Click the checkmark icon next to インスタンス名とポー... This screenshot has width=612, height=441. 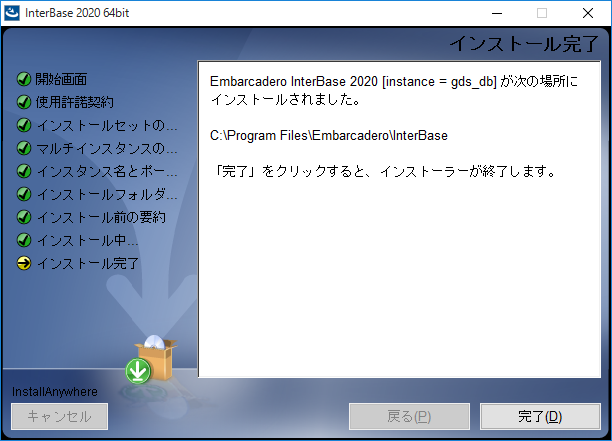pos(24,171)
